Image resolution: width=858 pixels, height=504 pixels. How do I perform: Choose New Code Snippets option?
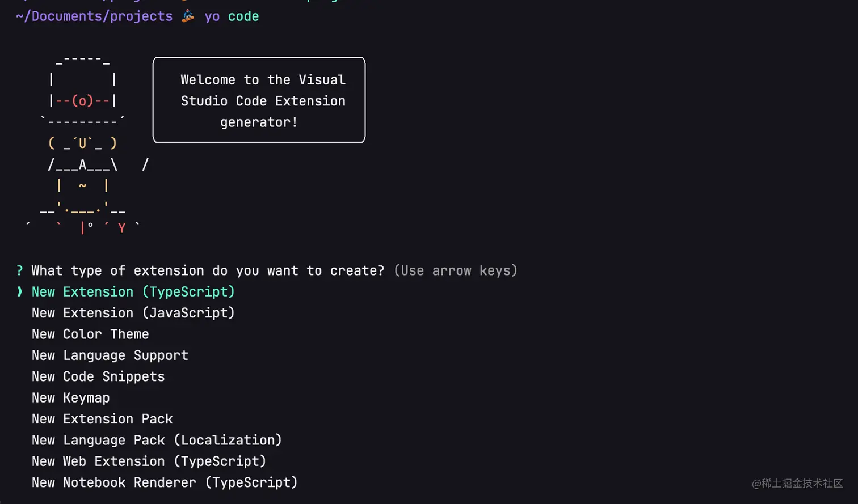coord(98,377)
